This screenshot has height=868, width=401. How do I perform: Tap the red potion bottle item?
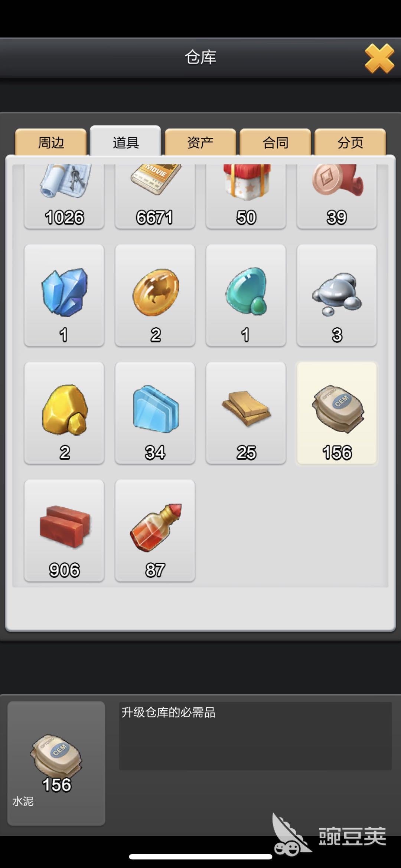coord(155,531)
